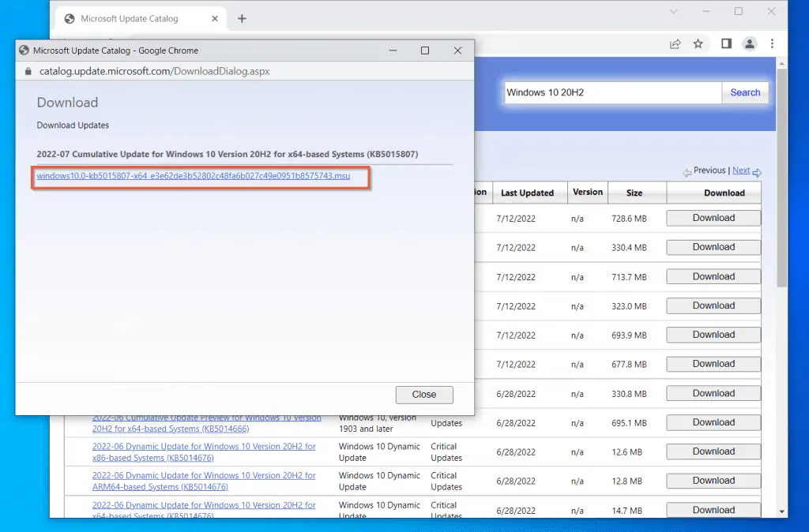Screen dimensions: 809x532
Task: Click the search box containing Windows 10 20H2
Action: point(613,93)
